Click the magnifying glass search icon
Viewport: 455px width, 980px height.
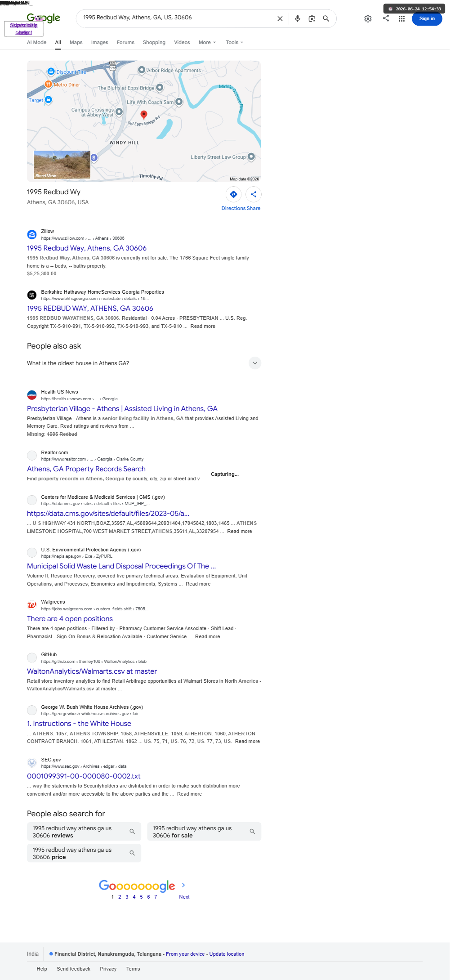[x=326, y=18]
